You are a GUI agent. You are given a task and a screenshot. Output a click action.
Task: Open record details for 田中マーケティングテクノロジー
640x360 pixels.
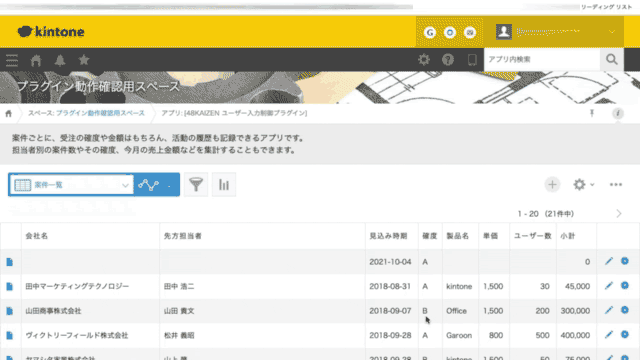pos(10,287)
